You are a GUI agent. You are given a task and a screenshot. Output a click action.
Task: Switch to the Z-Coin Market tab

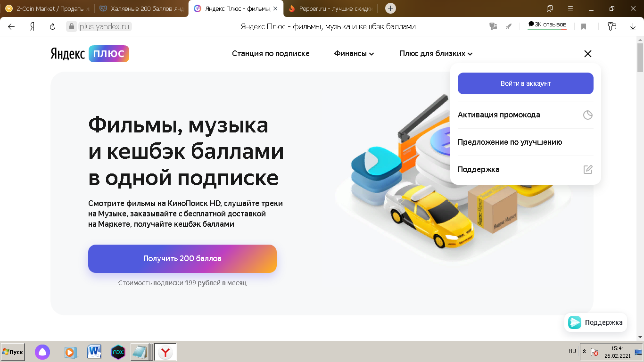coord(47,8)
